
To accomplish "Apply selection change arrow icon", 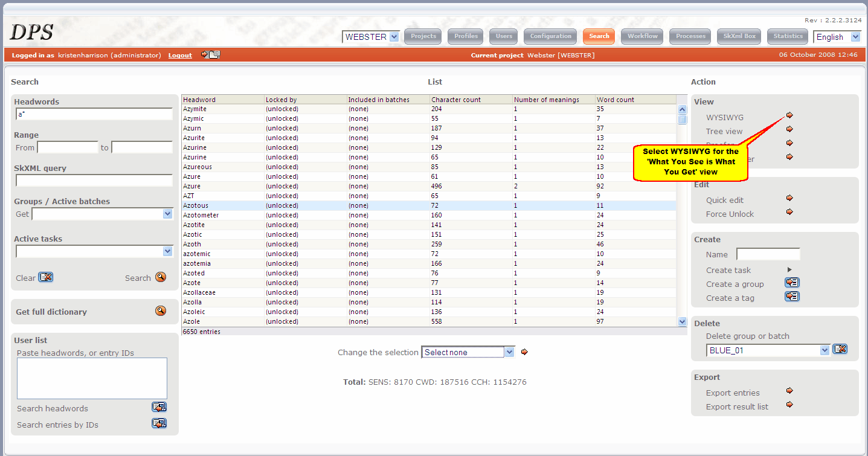I will click(524, 352).
